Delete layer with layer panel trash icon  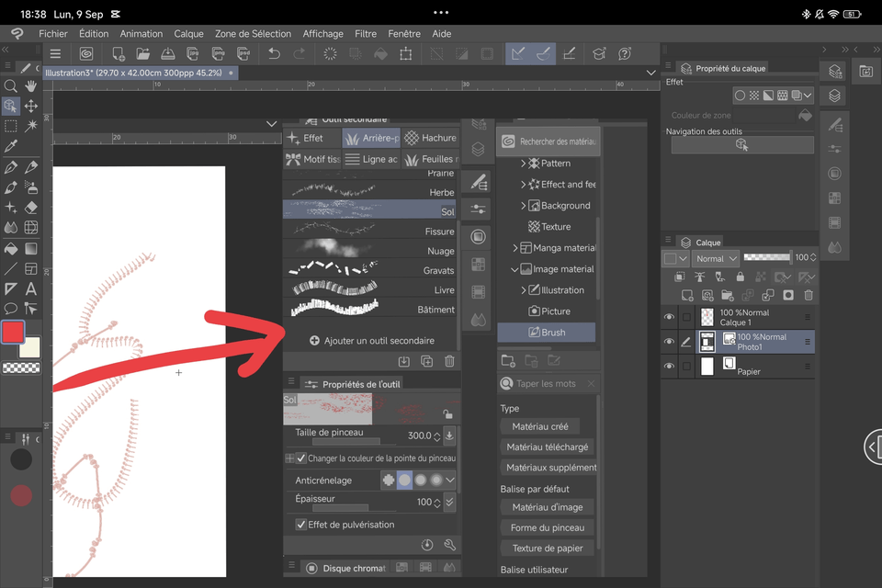(x=808, y=296)
